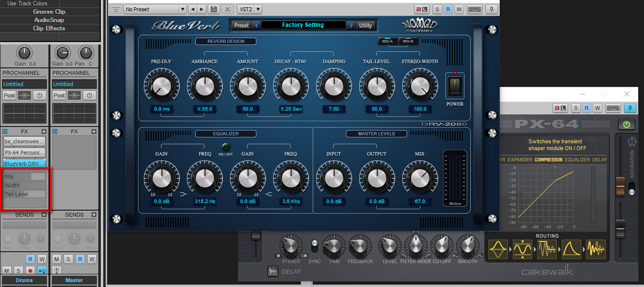
Task: Open the Drums Untitled ProChannel preset
Action: pyautogui.click(x=25, y=84)
